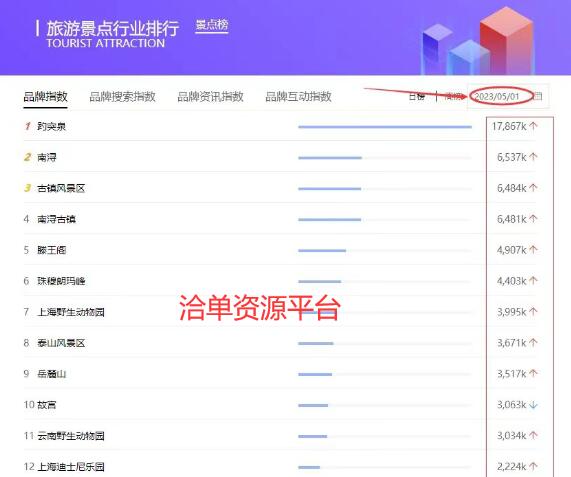
Task: Switch to the 品牌搜索指数 tab
Action: 122,96
